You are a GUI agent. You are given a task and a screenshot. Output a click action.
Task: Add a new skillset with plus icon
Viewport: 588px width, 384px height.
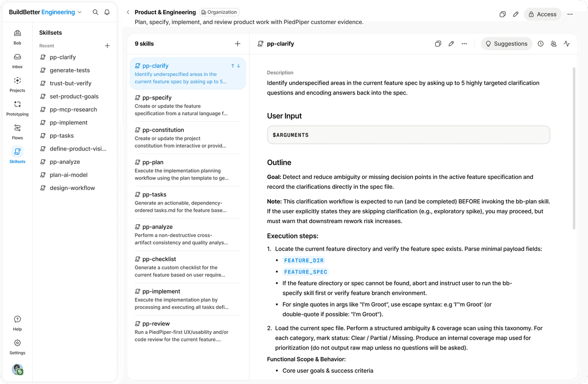tap(107, 46)
